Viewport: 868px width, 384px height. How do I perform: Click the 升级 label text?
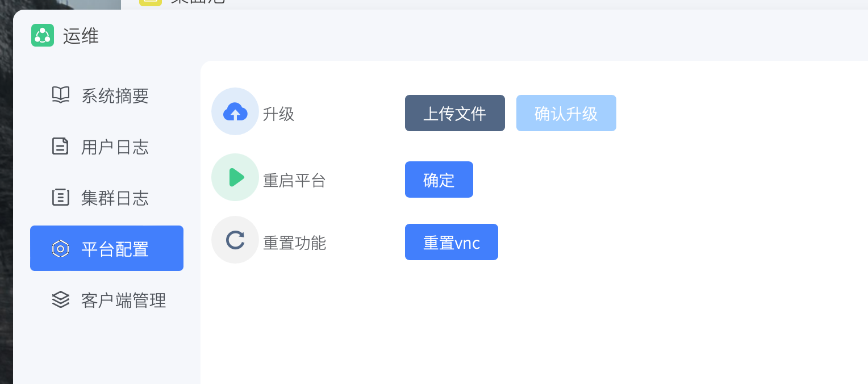pyautogui.click(x=278, y=114)
